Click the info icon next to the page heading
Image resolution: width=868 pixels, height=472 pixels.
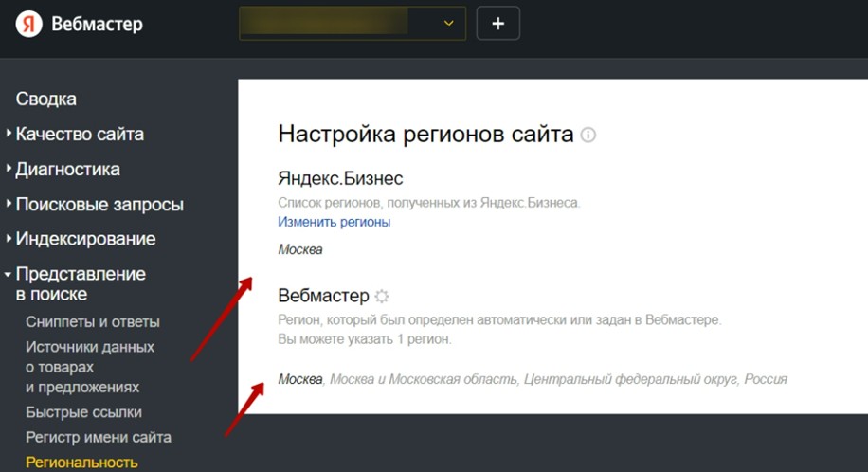[588, 135]
